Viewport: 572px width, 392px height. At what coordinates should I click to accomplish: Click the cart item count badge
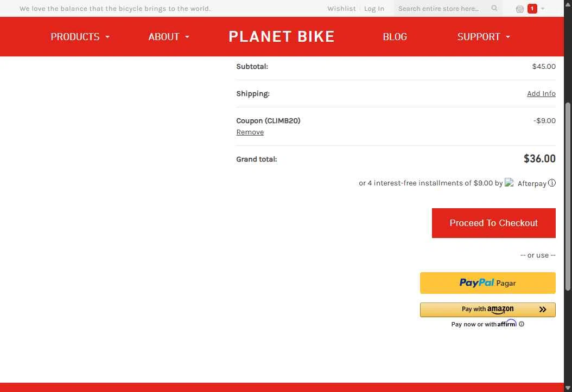pyautogui.click(x=532, y=8)
